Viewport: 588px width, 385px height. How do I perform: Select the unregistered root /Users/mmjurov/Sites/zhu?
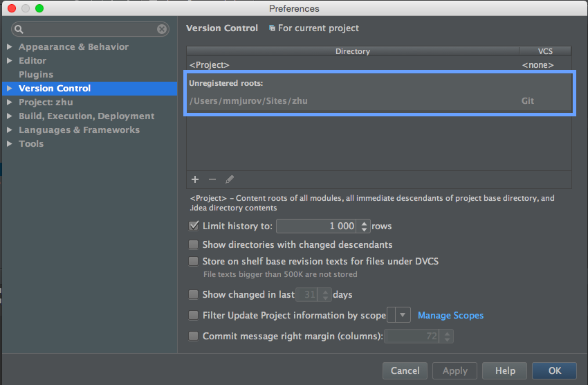pyautogui.click(x=249, y=100)
